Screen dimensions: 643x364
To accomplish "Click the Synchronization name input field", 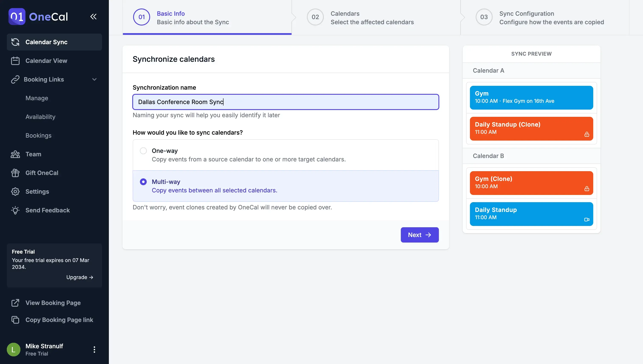I will tap(286, 102).
